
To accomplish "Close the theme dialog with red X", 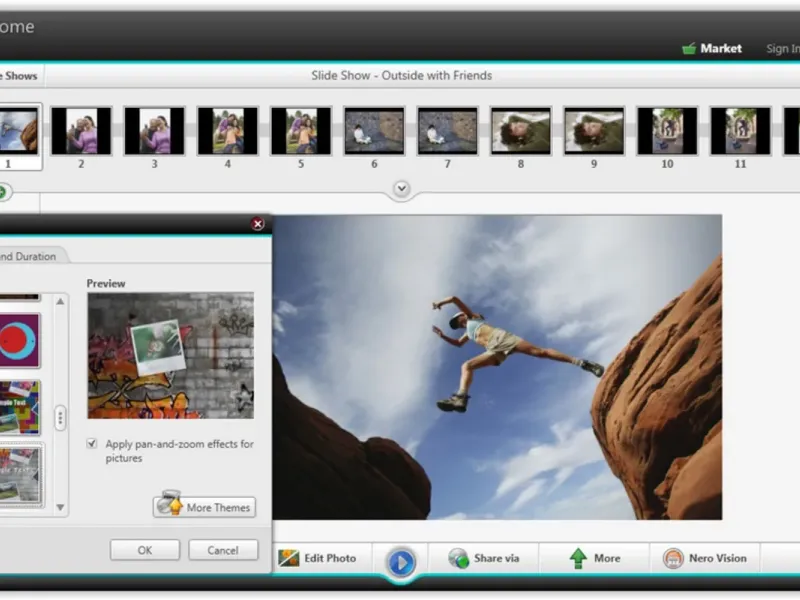I will pyautogui.click(x=258, y=223).
